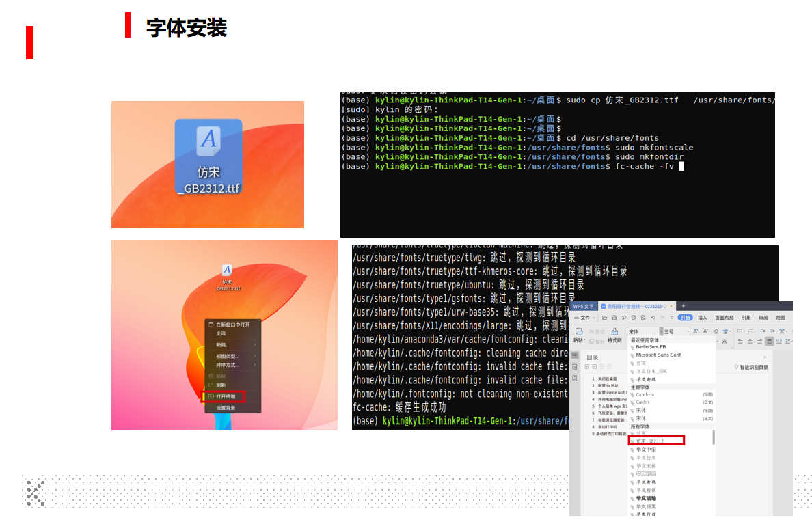The width and height of the screenshot is (812, 524).
Task: Click the increase font size A+ icon
Action: (696, 331)
